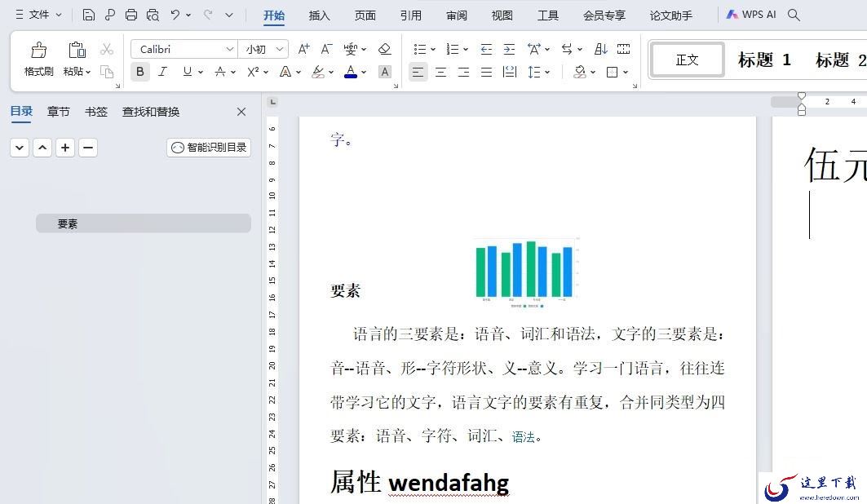Switch to the 引用 References tab
The width and height of the screenshot is (867, 504).
pos(411,15)
